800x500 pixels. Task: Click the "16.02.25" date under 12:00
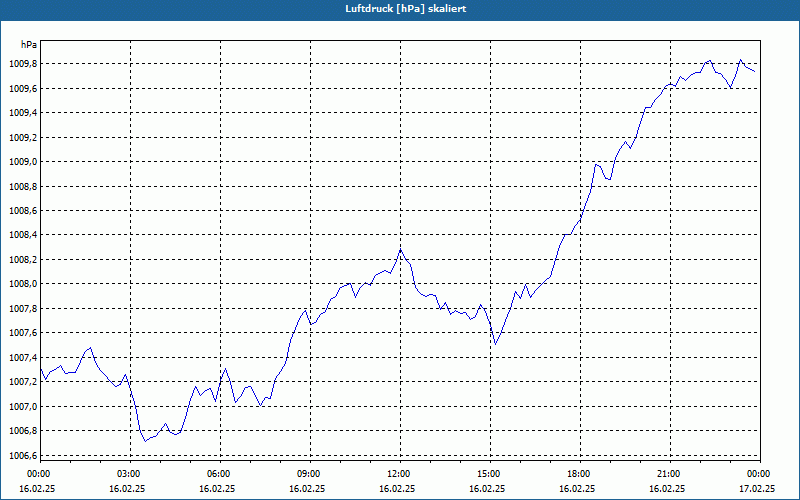[397, 488]
